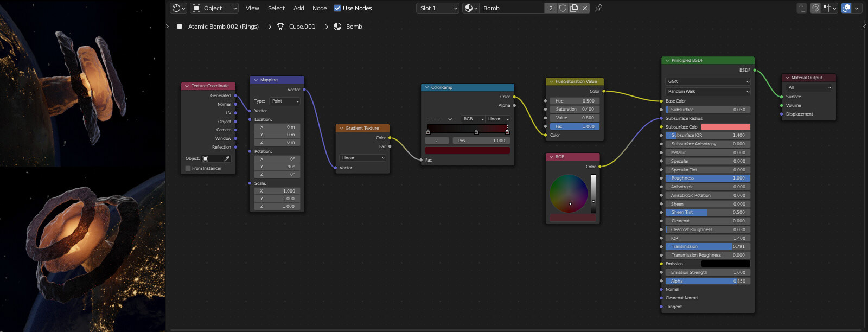
Task: Collapse the ColorRamp node
Action: point(426,87)
